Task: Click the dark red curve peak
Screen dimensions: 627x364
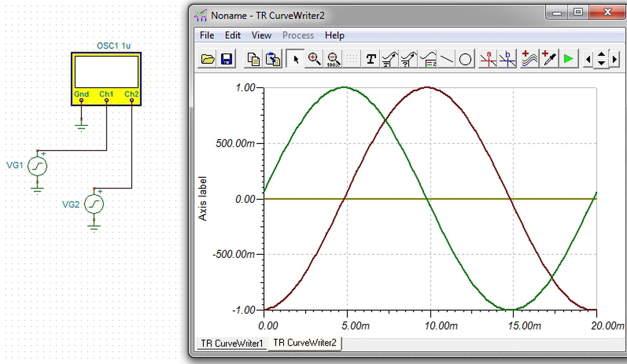Action: [427, 87]
